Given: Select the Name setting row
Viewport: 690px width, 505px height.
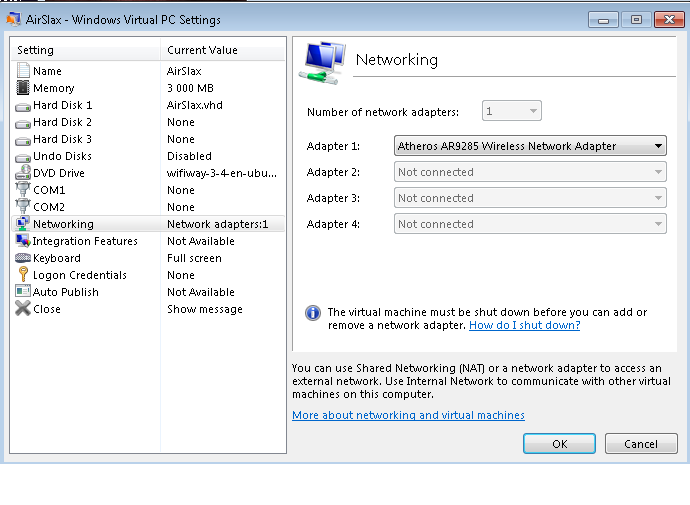Looking at the screenshot, I should 148,71.
